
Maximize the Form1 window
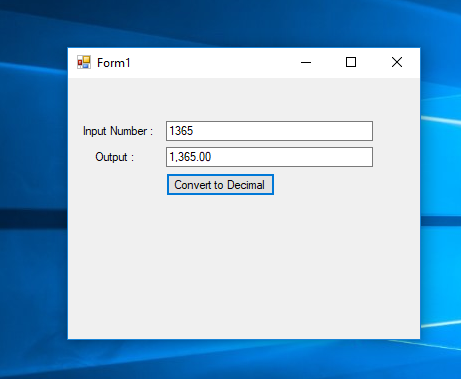pyautogui.click(x=351, y=62)
